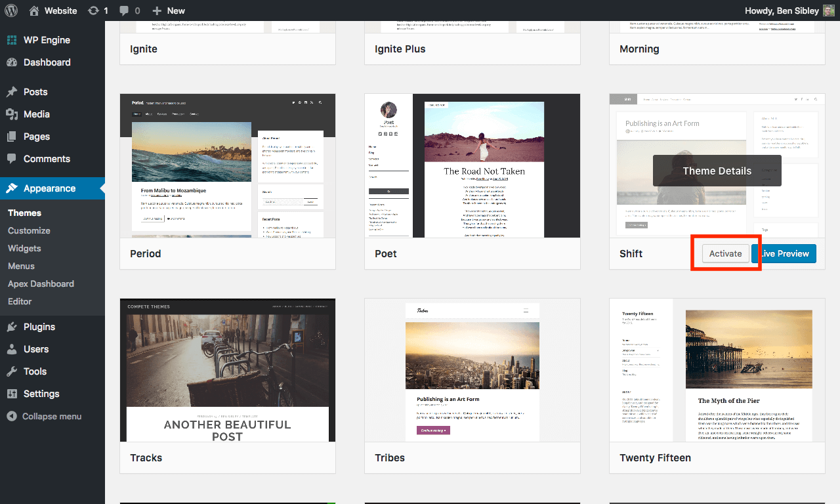Viewport: 840px width, 504px height.
Task: Click the Posts pushpin icon
Action: (12, 92)
